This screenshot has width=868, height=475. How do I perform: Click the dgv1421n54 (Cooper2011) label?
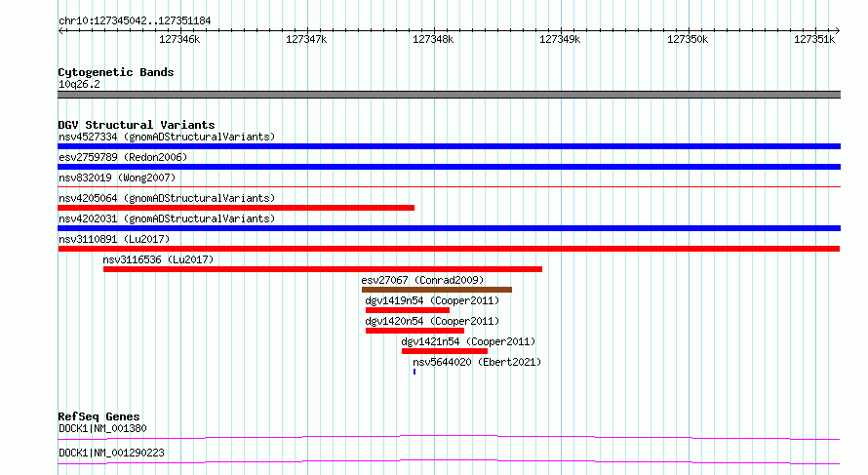coord(468,341)
